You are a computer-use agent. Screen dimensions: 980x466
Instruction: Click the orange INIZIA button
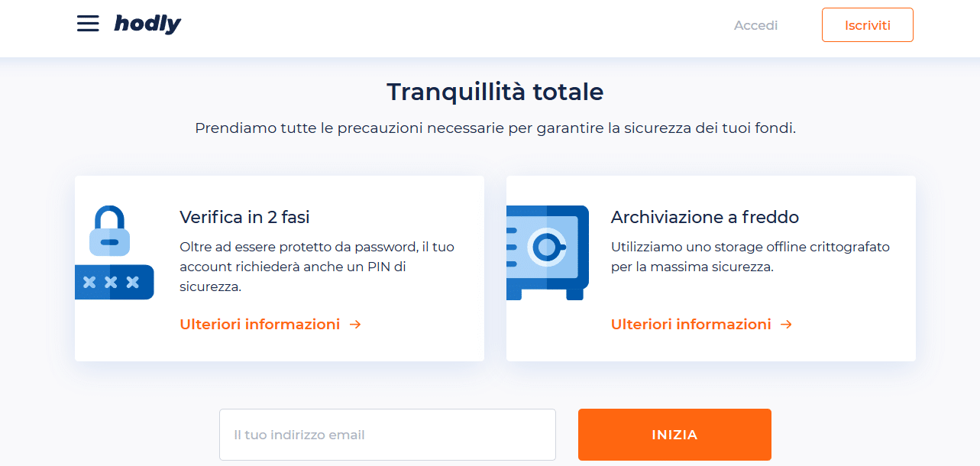(674, 435)
